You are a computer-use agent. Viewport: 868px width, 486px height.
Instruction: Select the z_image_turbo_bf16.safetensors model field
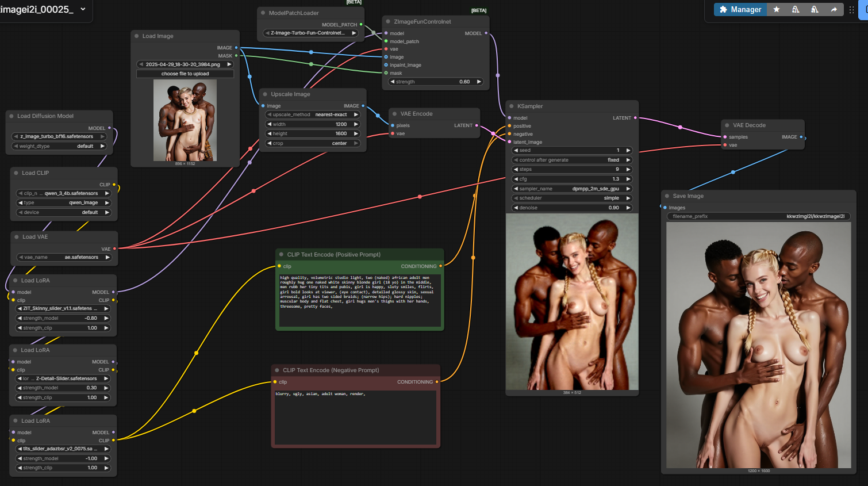coord(59,136)
